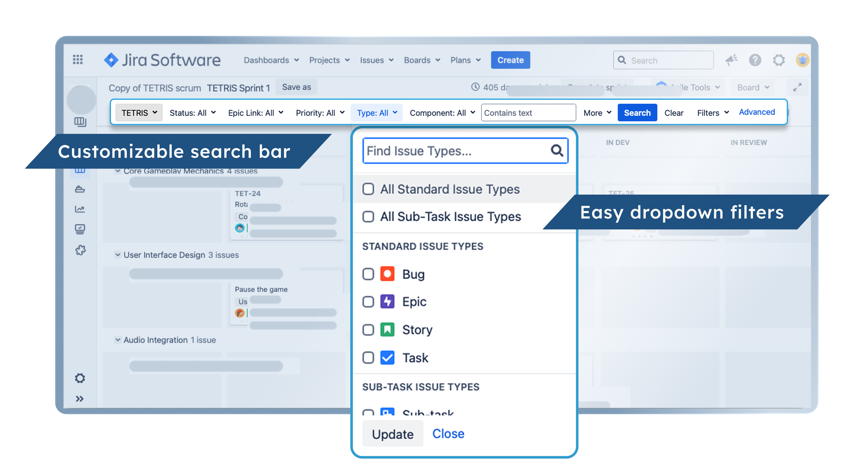Tick the Bug checkbox
This screenshot has height=471, width=868.
pyautogui.click(x=368, y=274)
